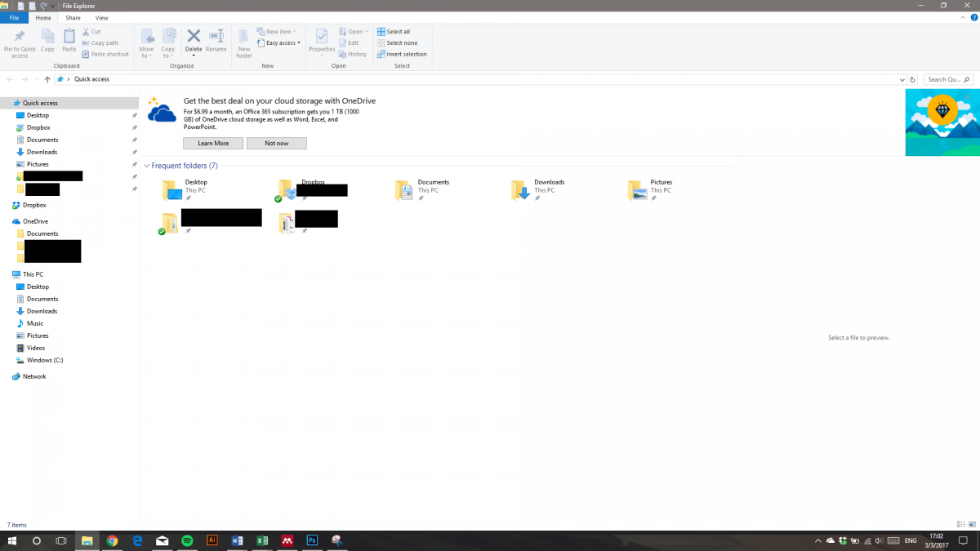Click inside the search box

947,78
